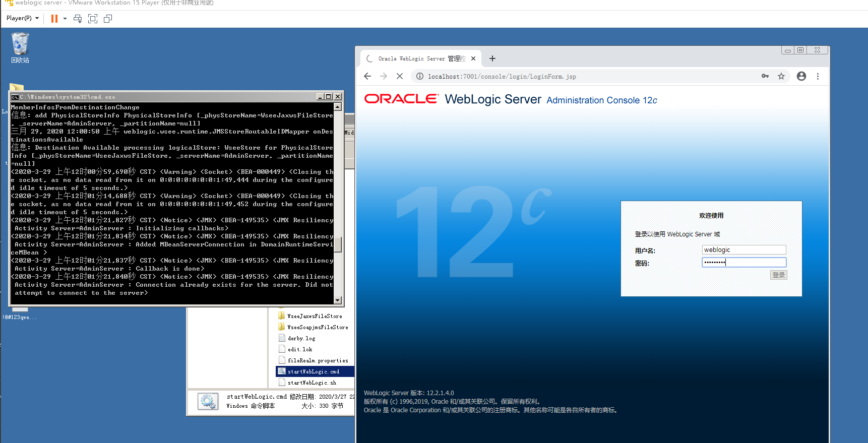868x443 pixels.
Task: Click the Administration Console 12c title text
Action: coord(602,100)
